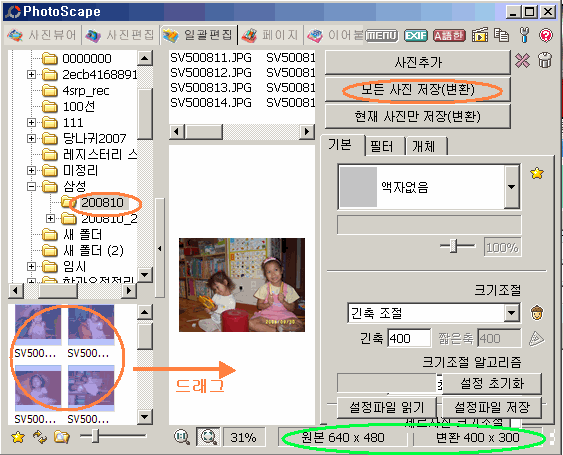Viewport: 563px width, 455px height.
Task: Select the 일괄편집 tab
Action: tap(198, 35)
